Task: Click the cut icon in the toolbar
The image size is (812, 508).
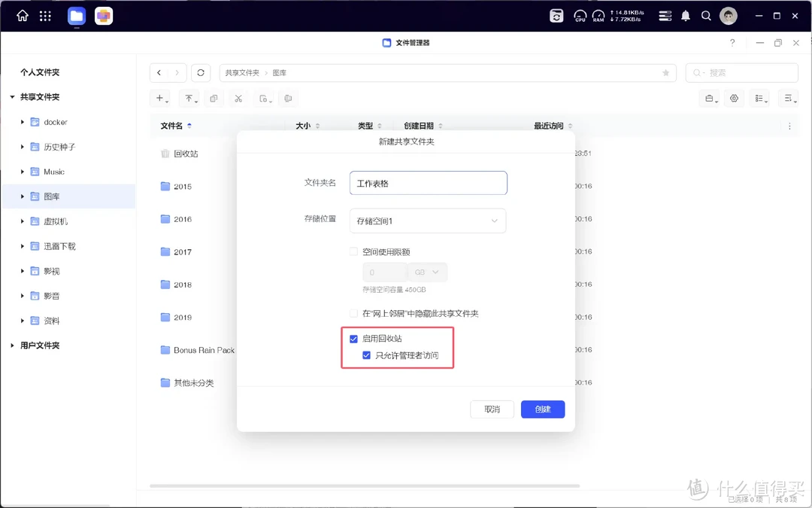Action: 238,98
